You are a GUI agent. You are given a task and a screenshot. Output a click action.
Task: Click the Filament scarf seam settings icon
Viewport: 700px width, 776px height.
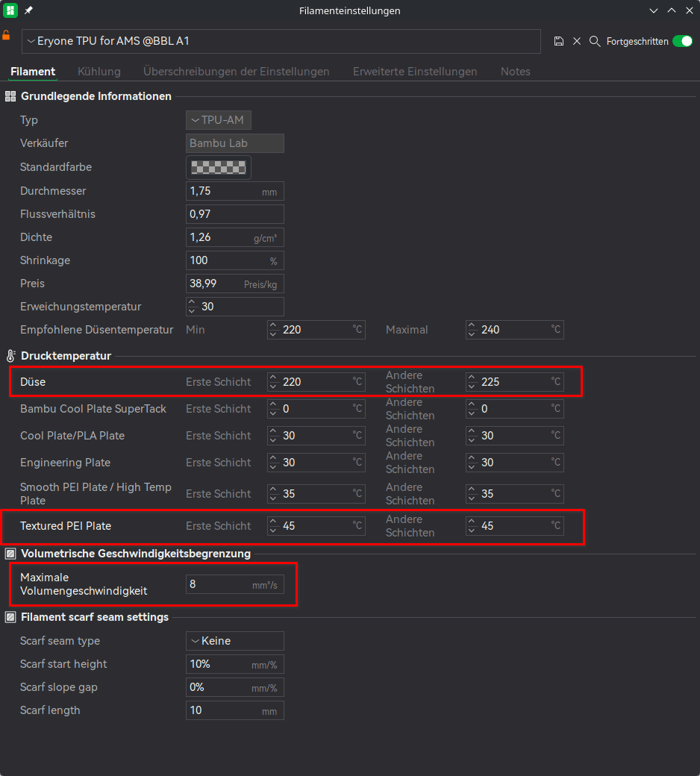[10, 617]
